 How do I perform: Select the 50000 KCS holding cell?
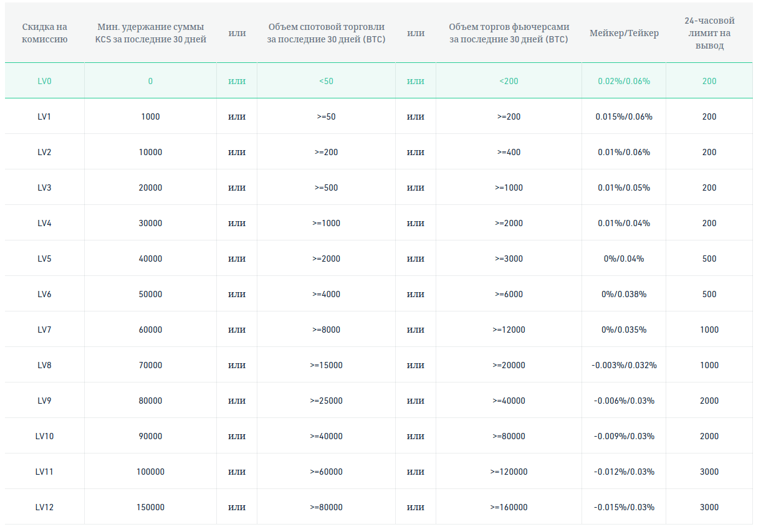(150, 294)
